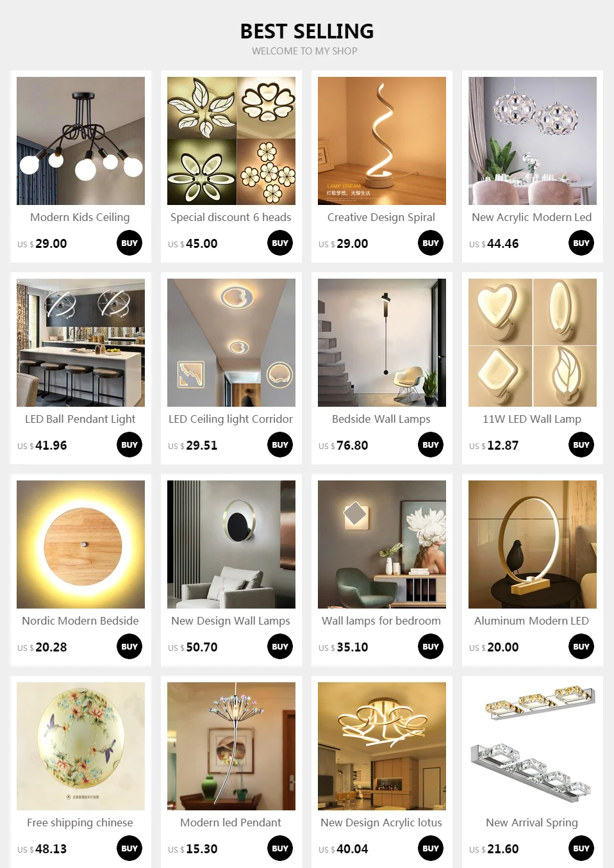Image resolution: width=614 pixels, height=868 pixels.
Task: Open the Aluminum Modern LED ring lamp image
Action: click(533, 545)
